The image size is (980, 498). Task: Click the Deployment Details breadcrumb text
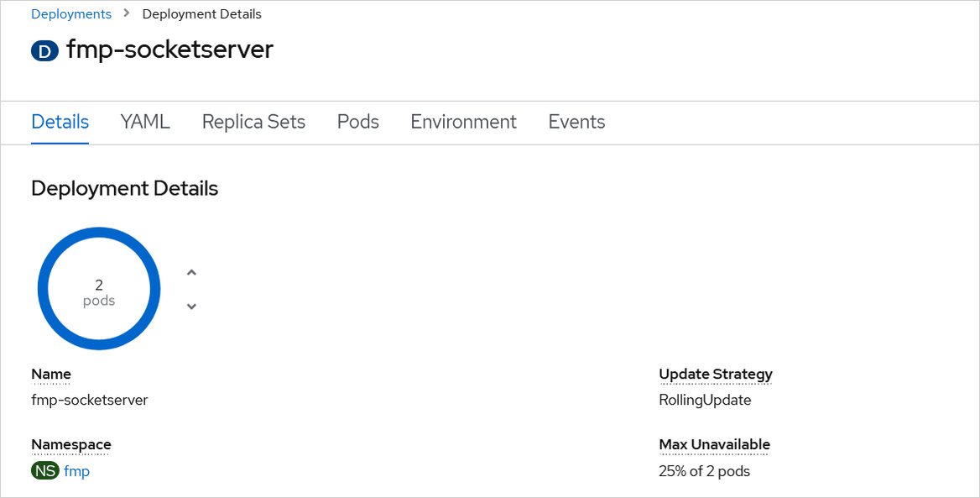[201, 14]
